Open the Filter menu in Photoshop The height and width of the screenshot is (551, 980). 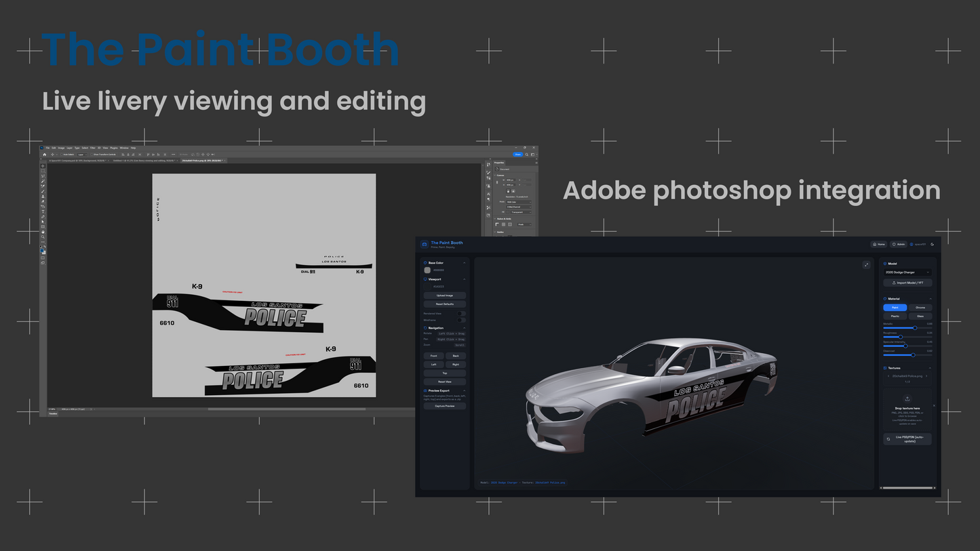pos(92,148)
